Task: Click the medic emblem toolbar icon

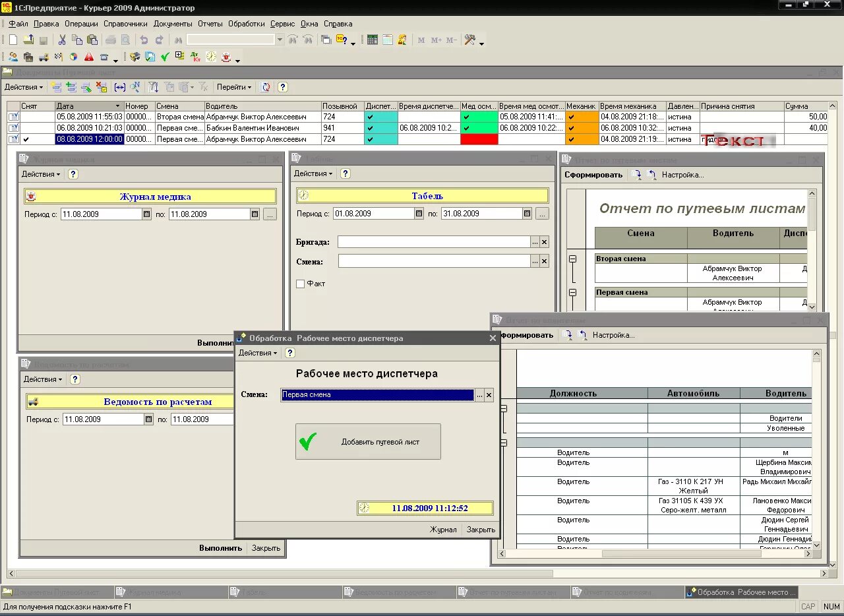Action: tap(226, 57)
